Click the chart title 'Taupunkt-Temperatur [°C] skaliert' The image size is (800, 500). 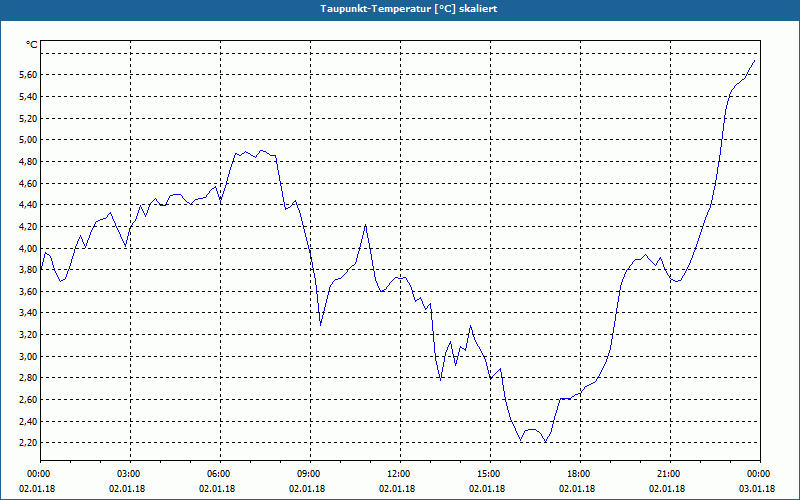tap(409, 9)
